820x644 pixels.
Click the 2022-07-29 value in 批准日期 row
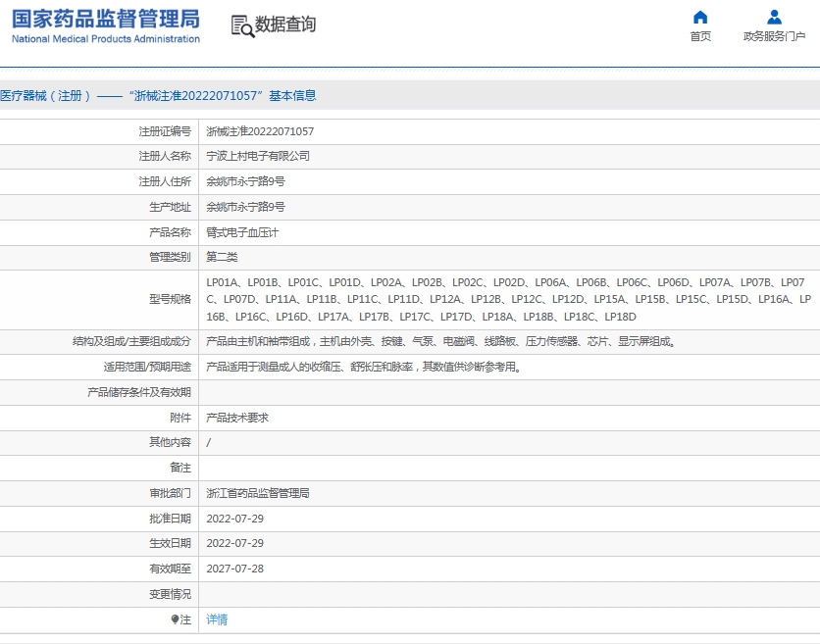click(x=234, y=520)
